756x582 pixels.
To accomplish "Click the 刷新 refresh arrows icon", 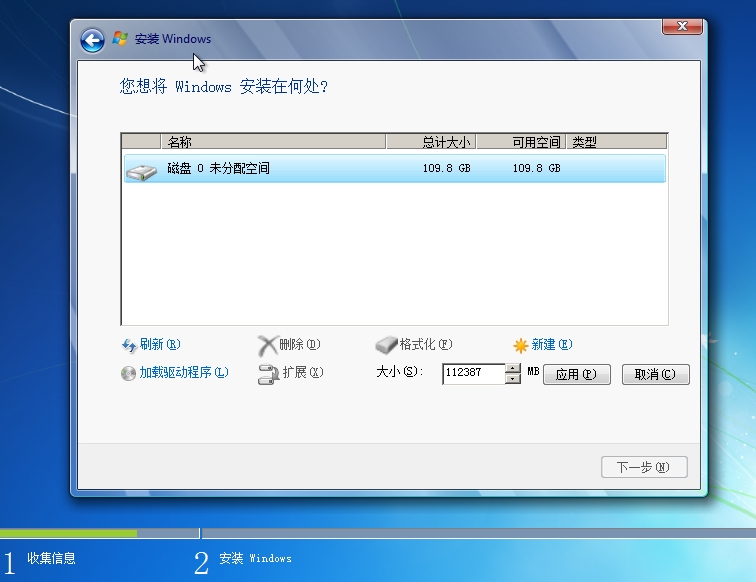I will pos(128,345).
